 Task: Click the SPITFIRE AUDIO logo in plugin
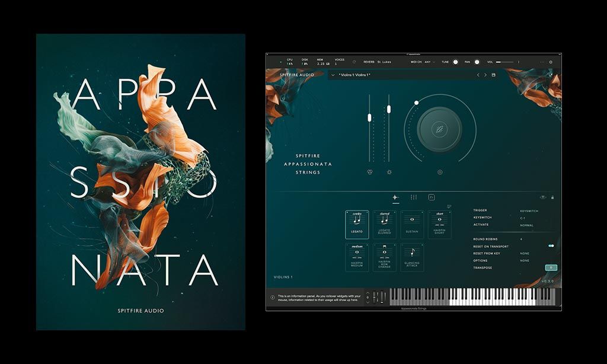coord(297,75)
